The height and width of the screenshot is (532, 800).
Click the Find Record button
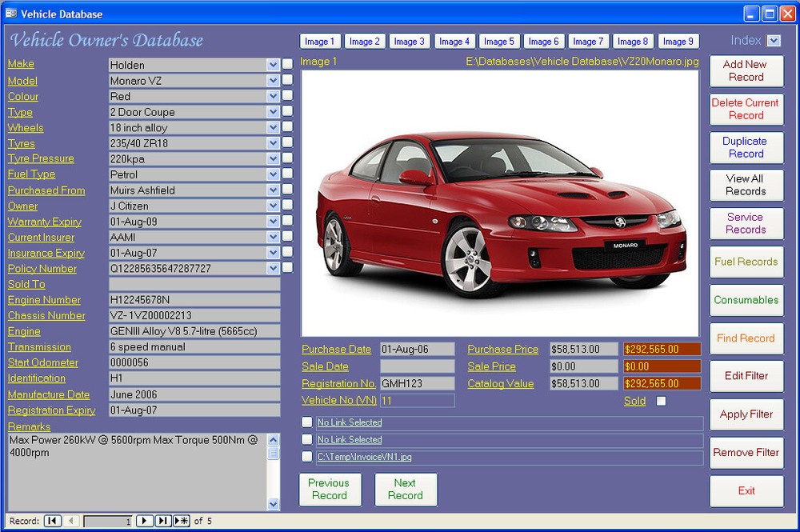[x=746, y=338]
